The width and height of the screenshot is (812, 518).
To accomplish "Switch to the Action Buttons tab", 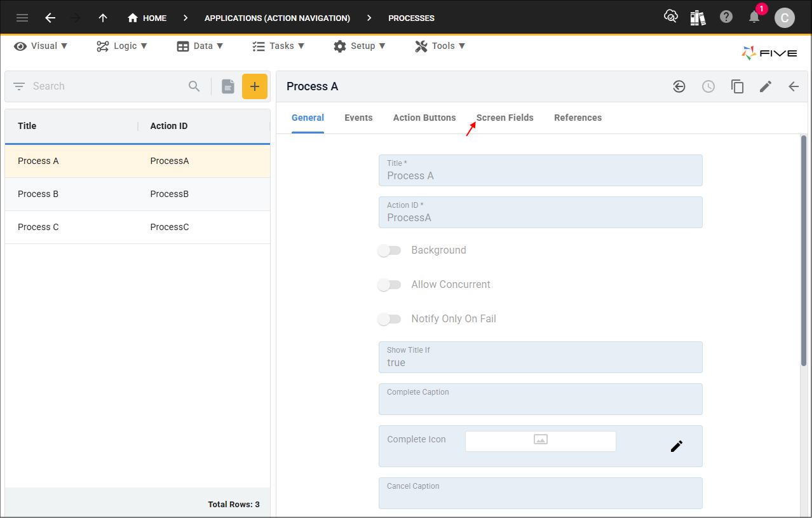I will click(424, 118).
